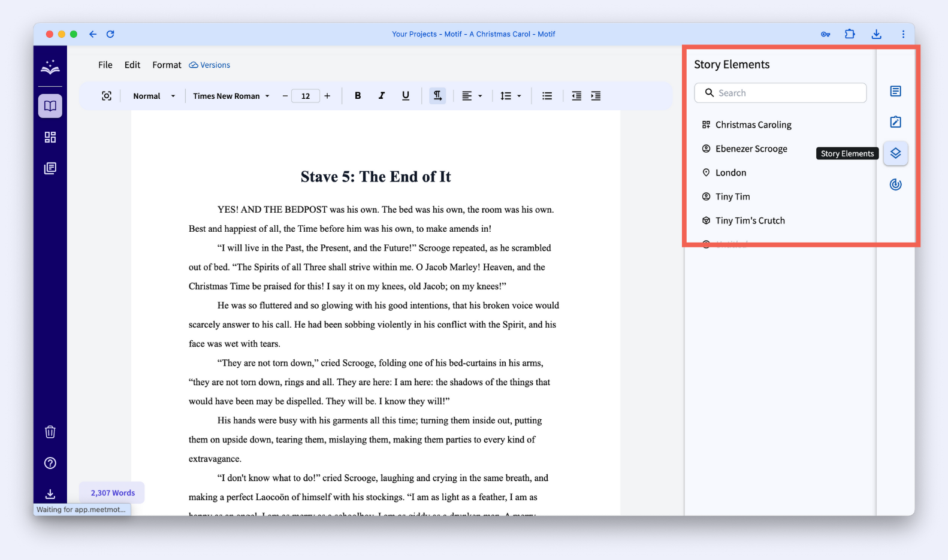Open the line spacing dropdown
Viewport: 948px width, 560px height.
pos(511,96)
